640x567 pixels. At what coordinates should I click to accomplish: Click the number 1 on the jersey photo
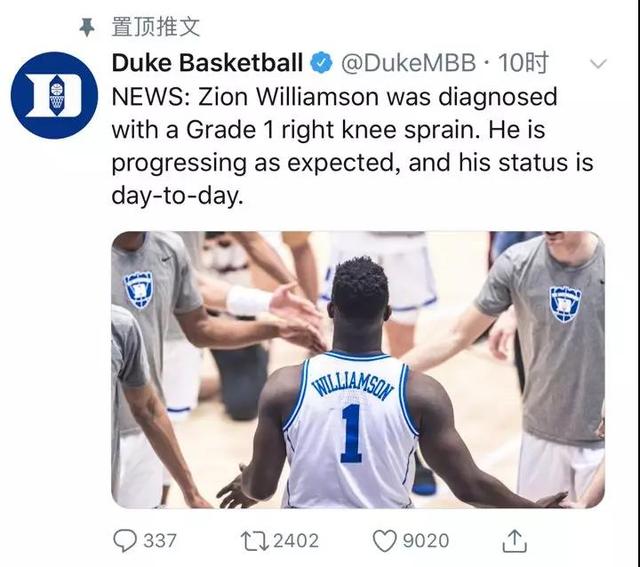[351, 433]
